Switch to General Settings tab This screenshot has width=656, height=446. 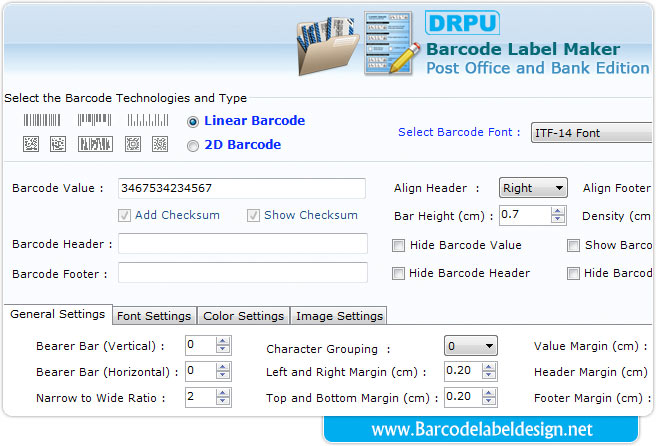[x=58, y=314]
